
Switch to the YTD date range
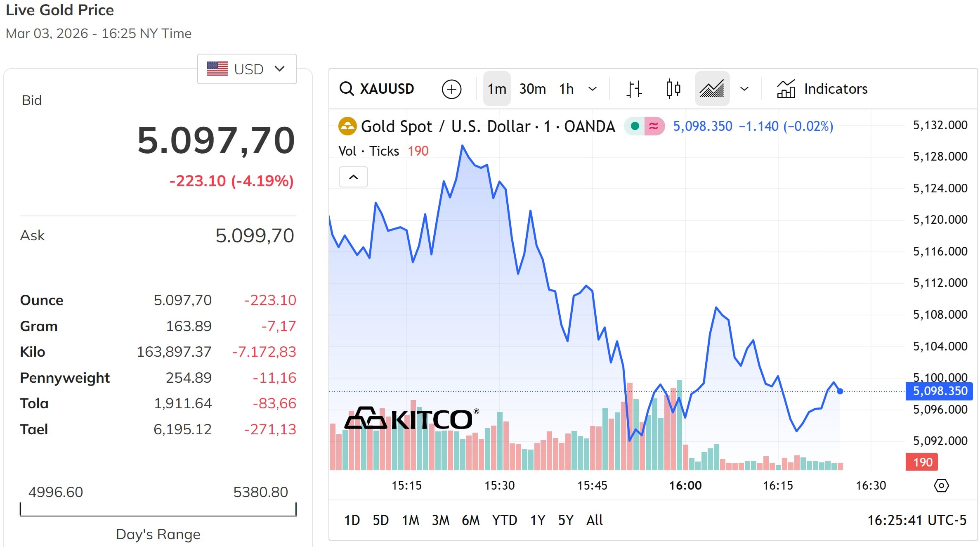[504, 520]
